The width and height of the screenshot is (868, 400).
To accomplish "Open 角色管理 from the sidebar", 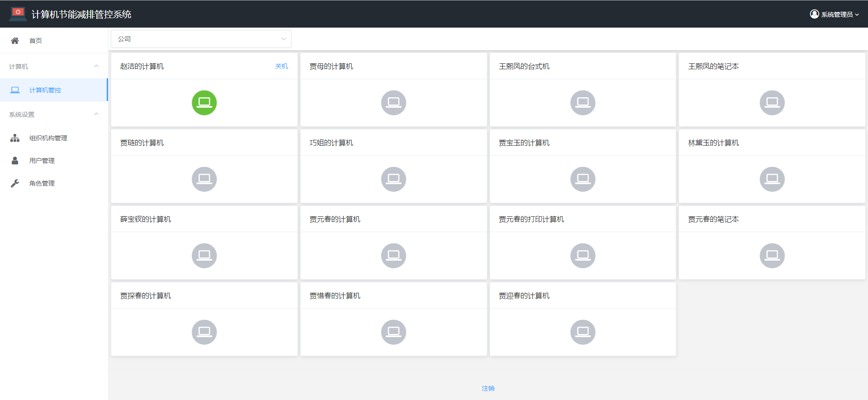I will click(x=42, y=183).
